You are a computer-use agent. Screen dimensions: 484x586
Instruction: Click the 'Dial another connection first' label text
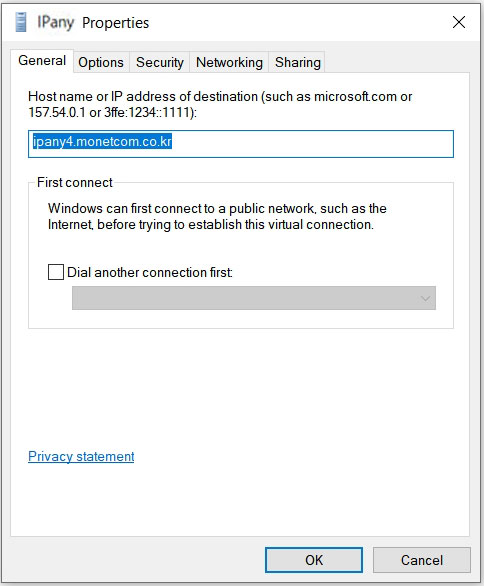(x=149, y=272)
